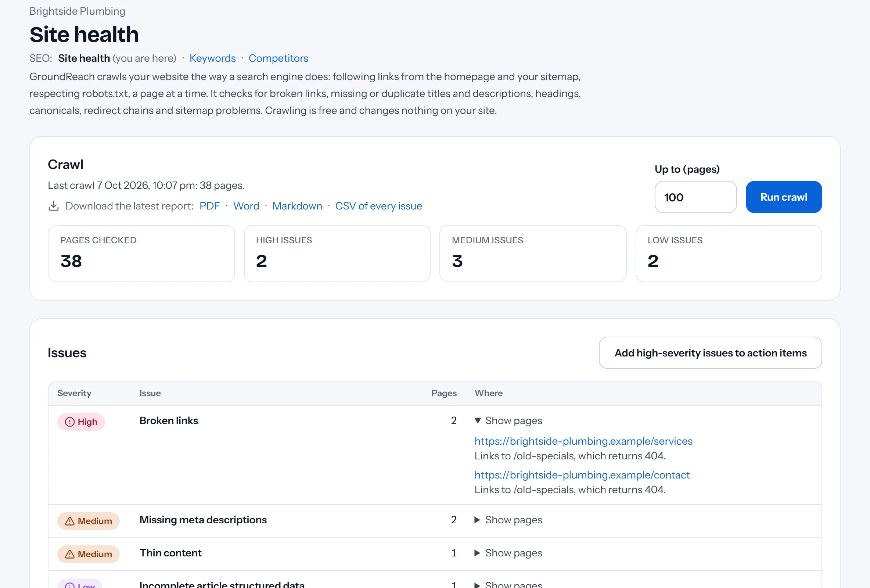The image size is (870, 588).
Task: Click the Pages Checked 38 card
Action: pyautogui.click(x=141, y=254)
